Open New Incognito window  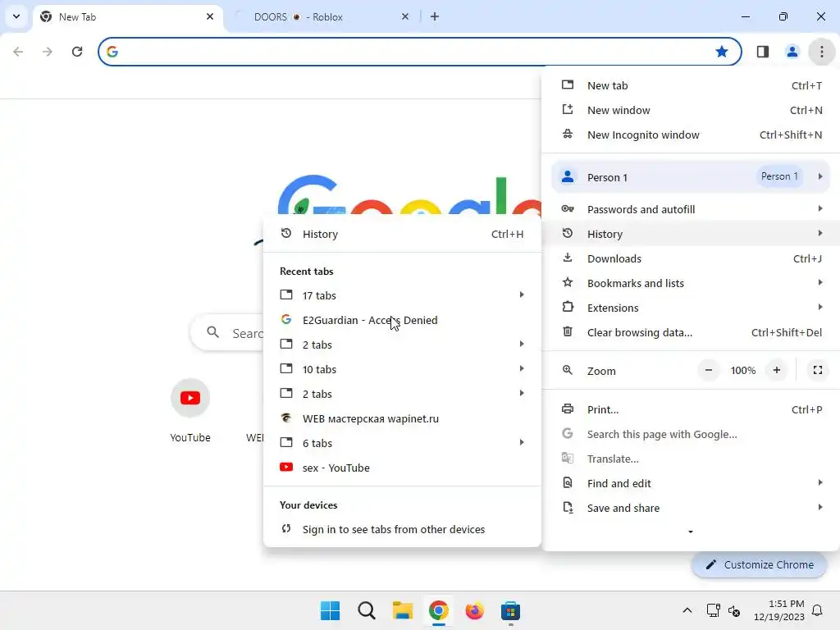click(x=691, y=135)
